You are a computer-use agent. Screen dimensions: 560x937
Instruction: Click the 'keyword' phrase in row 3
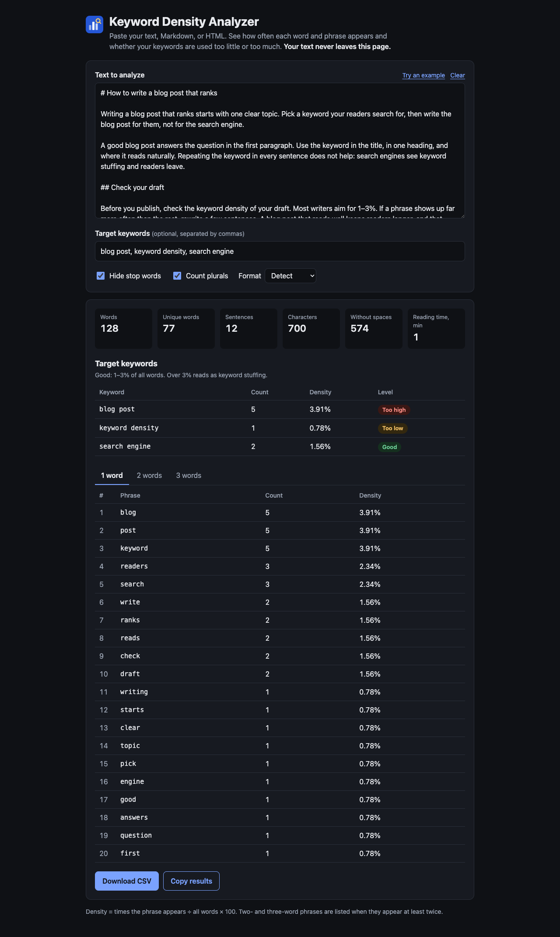(134, 548)
